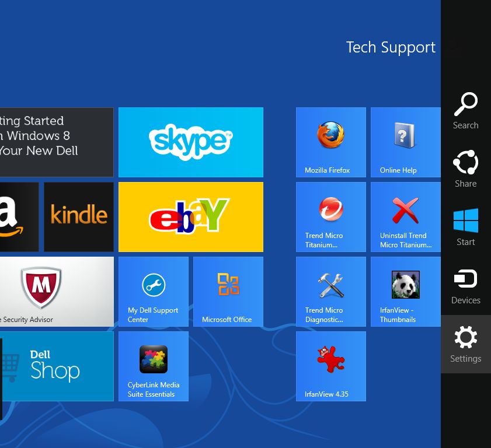Open the Settings charm
This screenshot has width=491, height=448.
tap(466, 344)
